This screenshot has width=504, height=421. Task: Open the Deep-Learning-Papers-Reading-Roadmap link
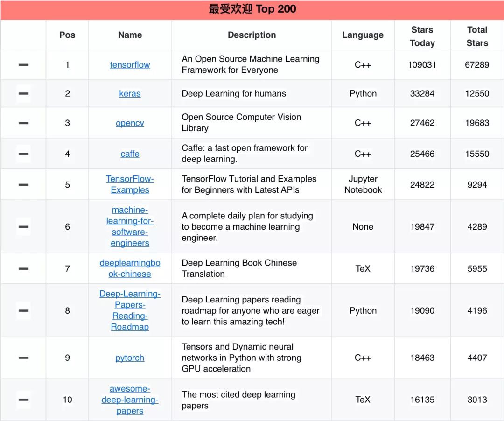coord(130,310)
